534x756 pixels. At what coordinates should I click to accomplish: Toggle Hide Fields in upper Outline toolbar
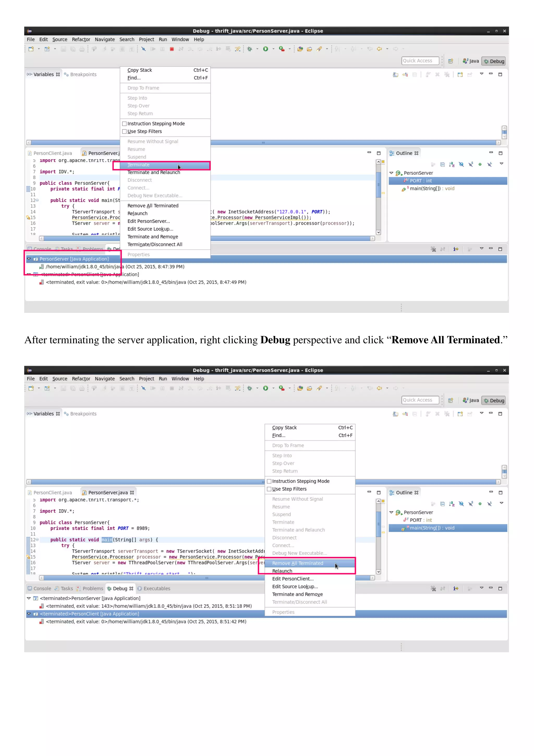coord(461,164)
